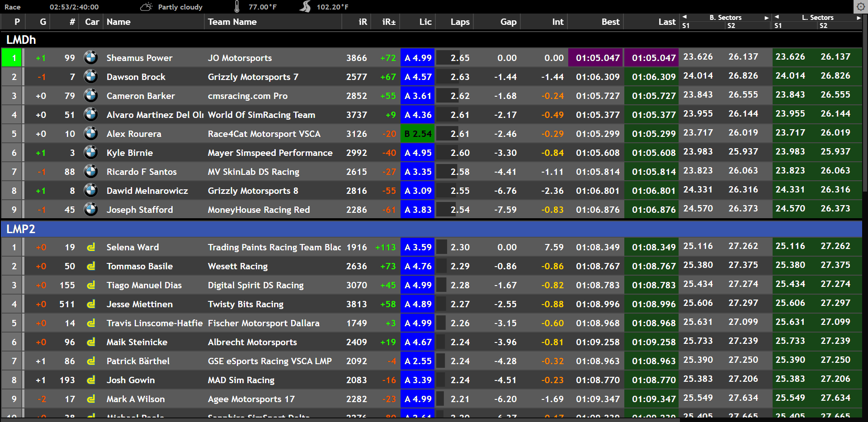Click Kyle Birnie's BMW car logo
The width and height of the screenshot is (868, 422).
point(91,153)
